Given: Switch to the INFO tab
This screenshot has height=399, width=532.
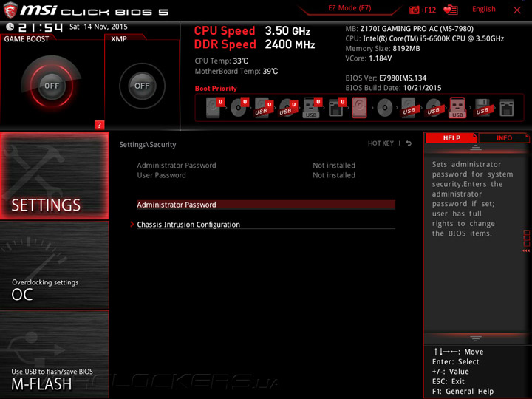Looking at the screenshot, I should point(504,138).
